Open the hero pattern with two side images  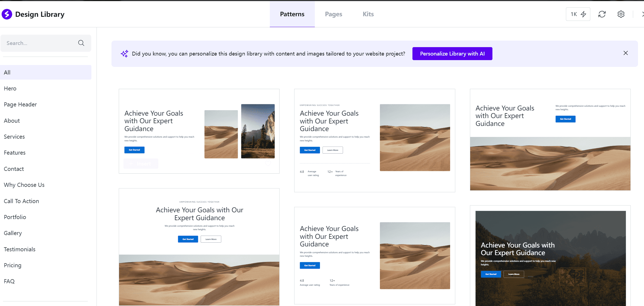199,131
